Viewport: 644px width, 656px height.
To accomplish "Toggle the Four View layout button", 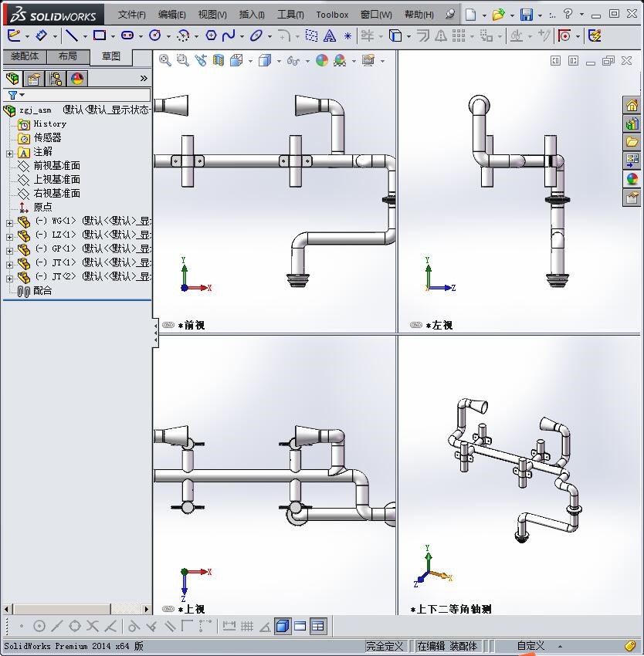I will click(318, 627).
